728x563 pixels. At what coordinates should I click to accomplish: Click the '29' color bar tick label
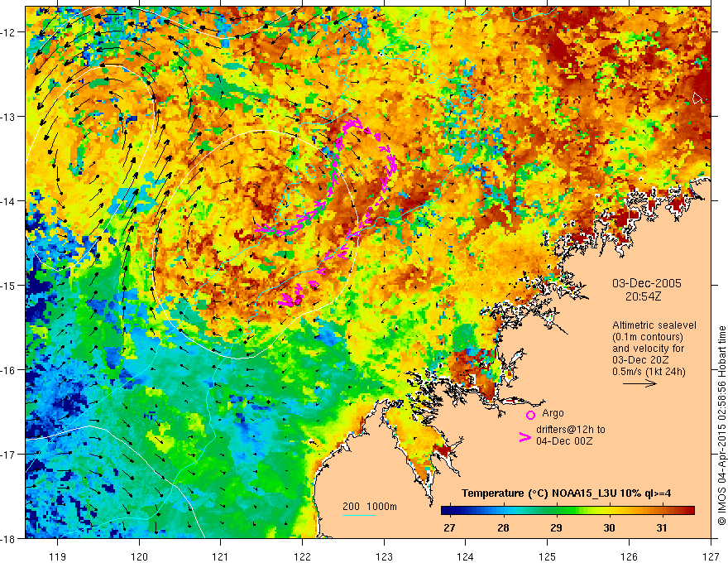point(556,528)
